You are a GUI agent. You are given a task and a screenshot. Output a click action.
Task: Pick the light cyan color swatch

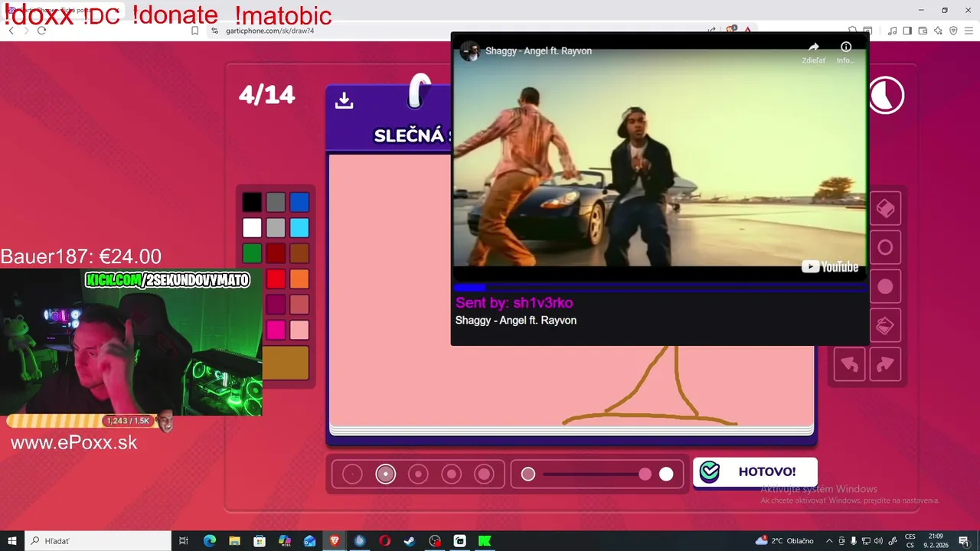(x=299, y=227)
